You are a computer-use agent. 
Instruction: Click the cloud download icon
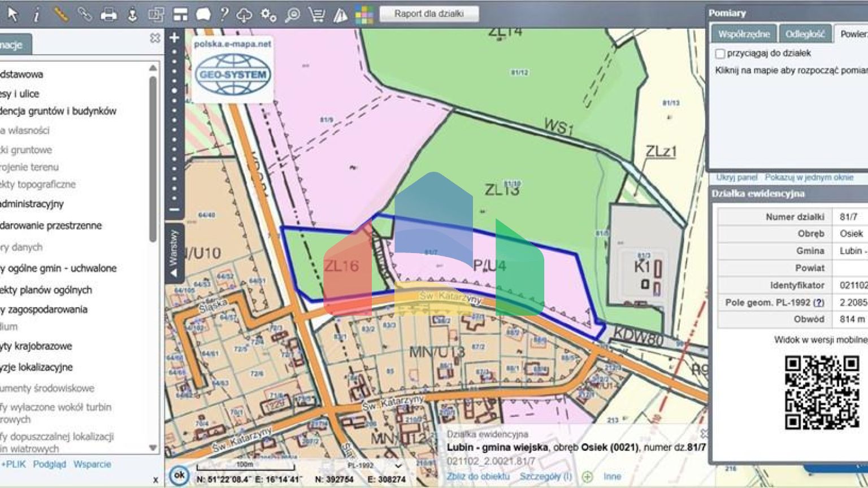click(244, 15)
